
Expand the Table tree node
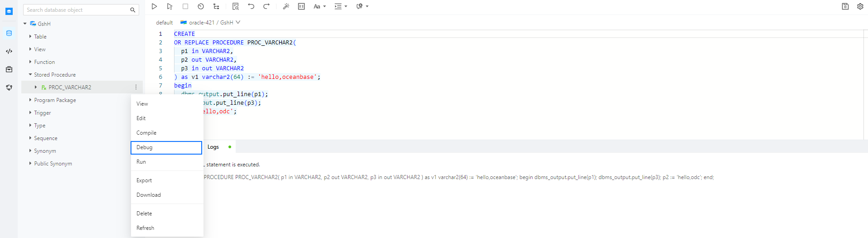pos(30,36)
